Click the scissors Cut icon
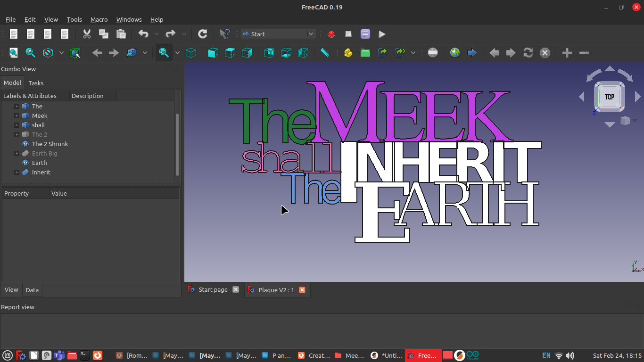This screenshot has width=644, height=362. 87,34
